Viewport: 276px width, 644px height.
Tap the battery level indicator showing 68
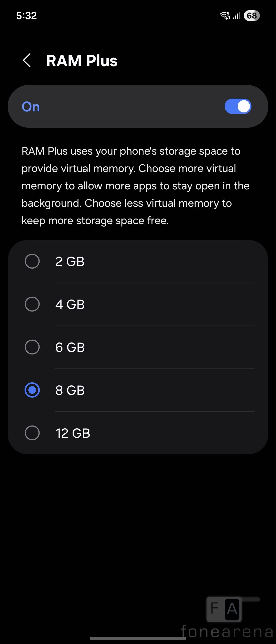point(252,16)
